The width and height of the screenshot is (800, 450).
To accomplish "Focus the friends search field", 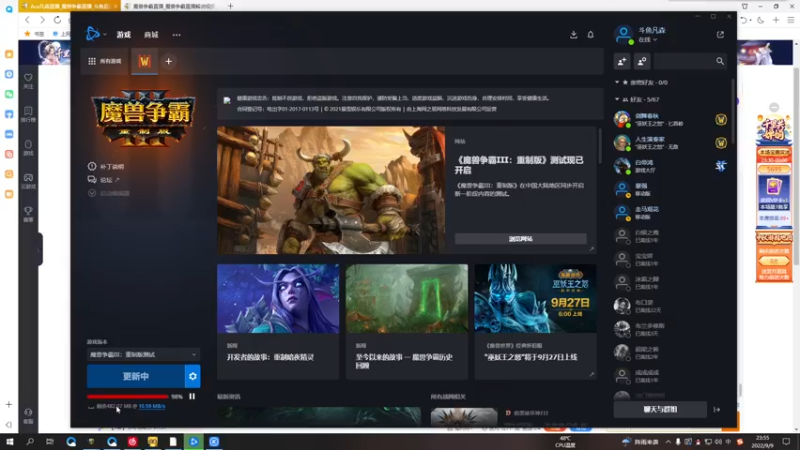I will (x=684, y=61).
